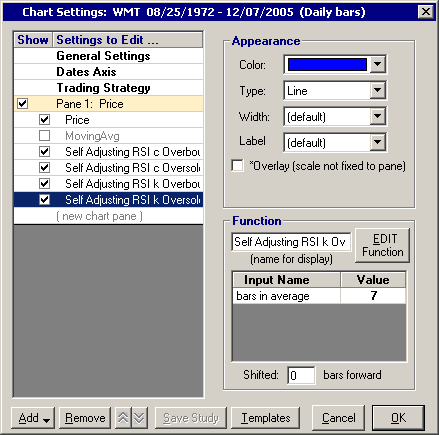This screenshot has height=435, width=439.
Task: Click the Shifted bars forward field
Action: (301, 375)
